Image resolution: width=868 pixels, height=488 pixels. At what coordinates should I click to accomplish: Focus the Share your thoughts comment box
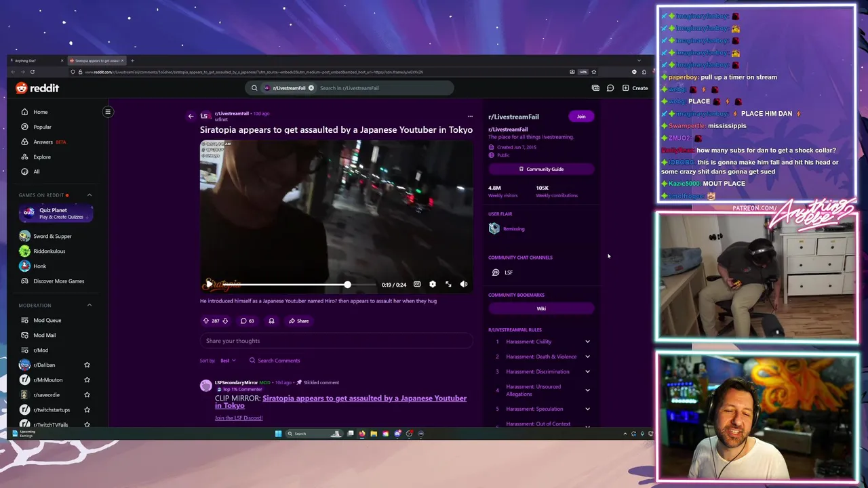point(336,341)
